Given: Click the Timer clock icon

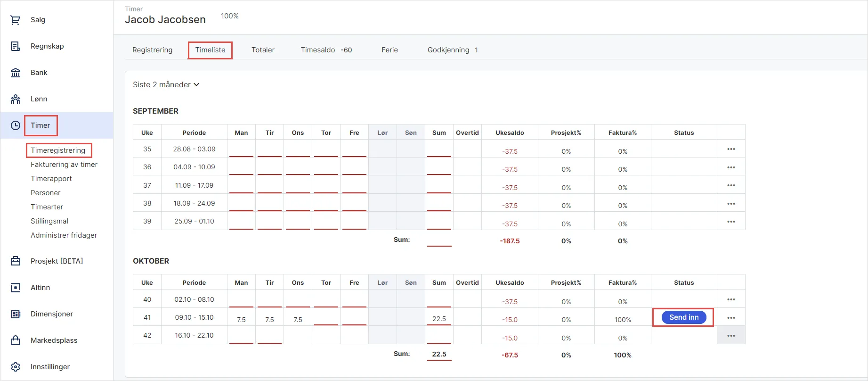Looking at the screenshot, I should (16, 125).
